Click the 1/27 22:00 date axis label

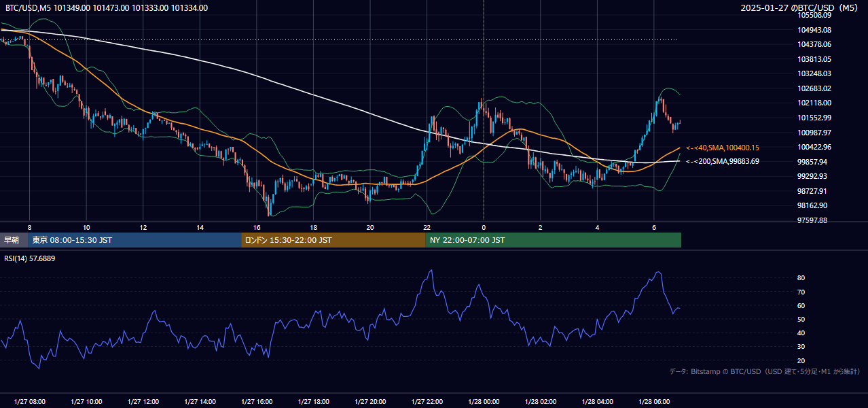[x=427, y=402]
